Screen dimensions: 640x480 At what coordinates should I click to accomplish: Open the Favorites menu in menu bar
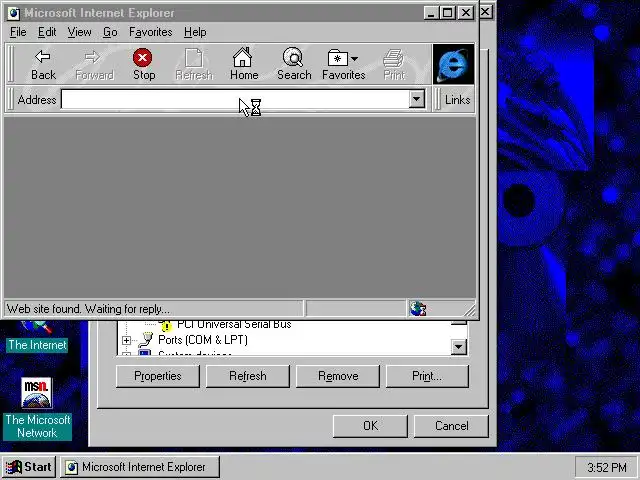tap(151, 32)
